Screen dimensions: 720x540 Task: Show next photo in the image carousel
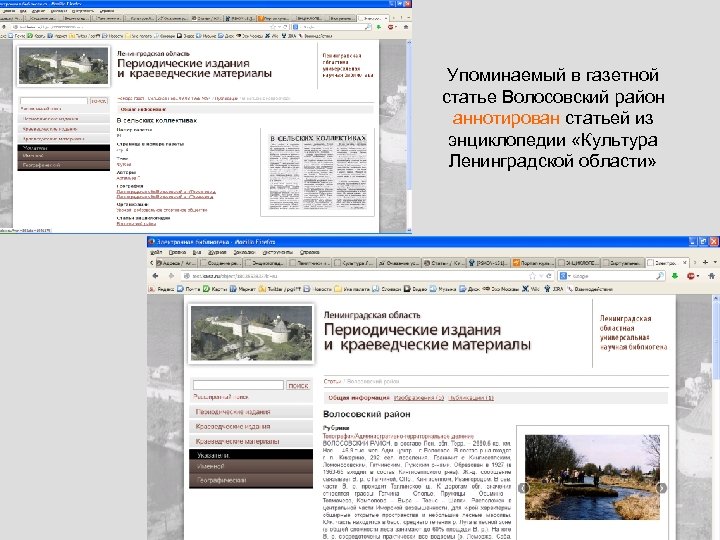[661, 488]
